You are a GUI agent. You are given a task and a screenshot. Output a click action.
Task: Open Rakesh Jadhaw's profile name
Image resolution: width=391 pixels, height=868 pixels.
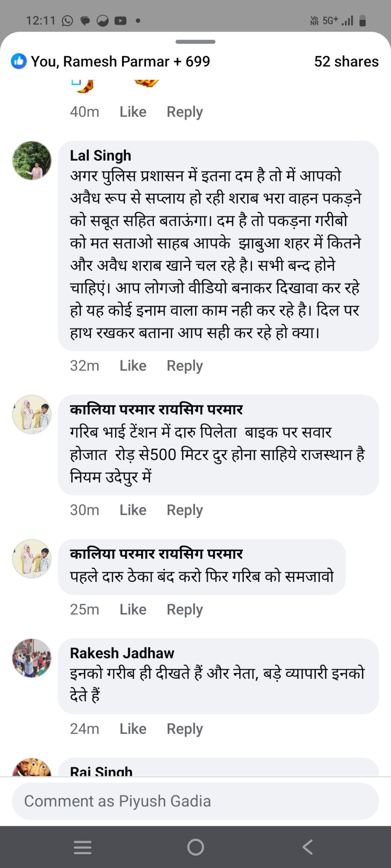pyautogui.click(x=122, y=653)
